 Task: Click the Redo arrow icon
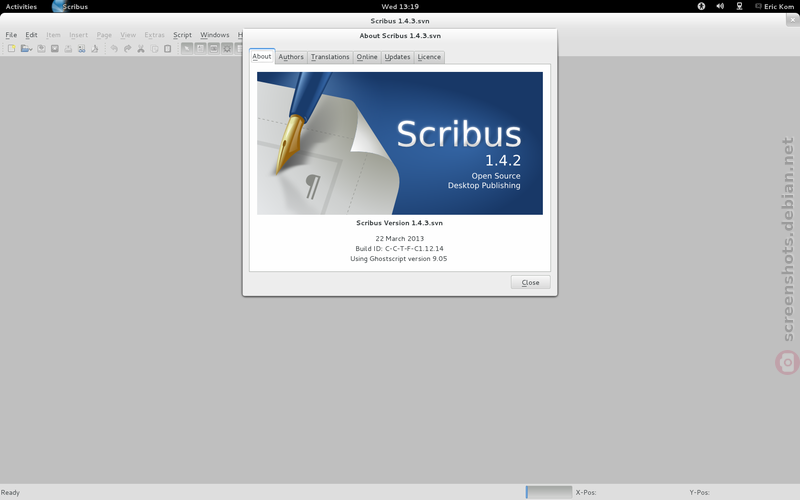127,48
